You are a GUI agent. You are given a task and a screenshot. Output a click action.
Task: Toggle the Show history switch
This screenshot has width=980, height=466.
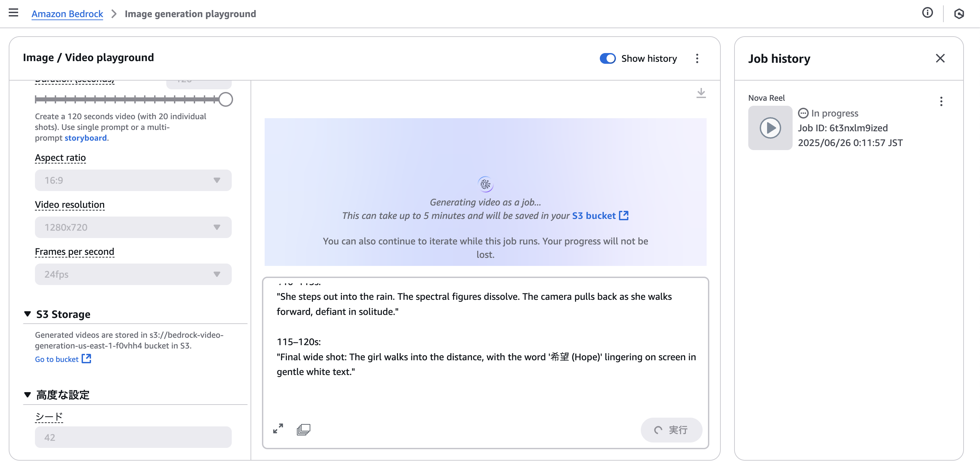(608, 58)
